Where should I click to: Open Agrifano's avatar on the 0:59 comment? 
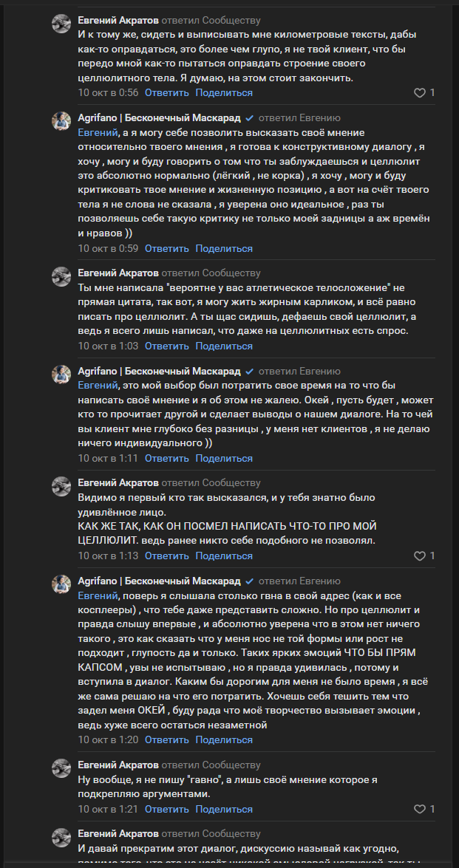tap(61, 121)
